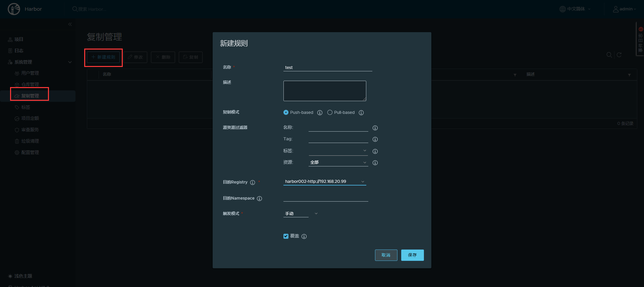Viewport: 644px width, 287px height.
Task: Collapse the sidebar with the double chevron
Action: pos(70,24)
